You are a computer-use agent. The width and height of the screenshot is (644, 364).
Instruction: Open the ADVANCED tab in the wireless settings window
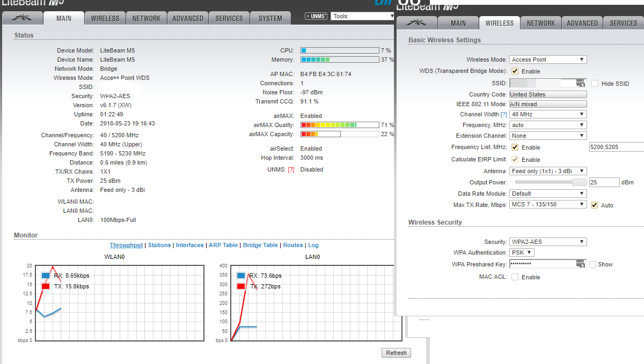click(x=582, y=23)
